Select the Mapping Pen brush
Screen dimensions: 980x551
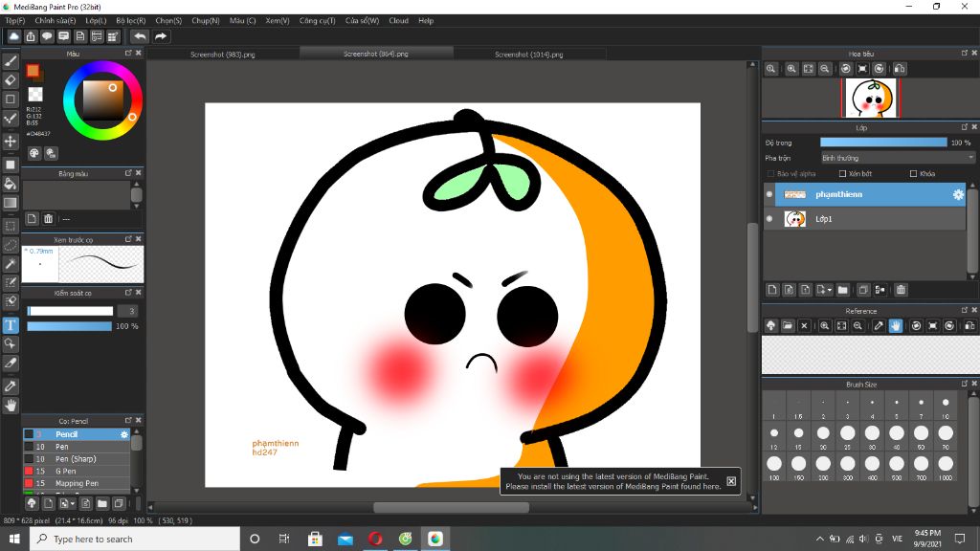tap(77, 483)
